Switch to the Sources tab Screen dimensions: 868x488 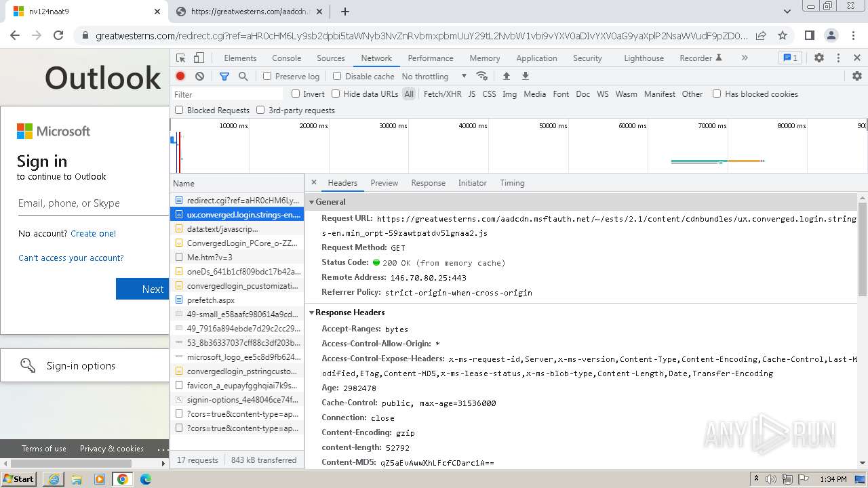[331, 58]
